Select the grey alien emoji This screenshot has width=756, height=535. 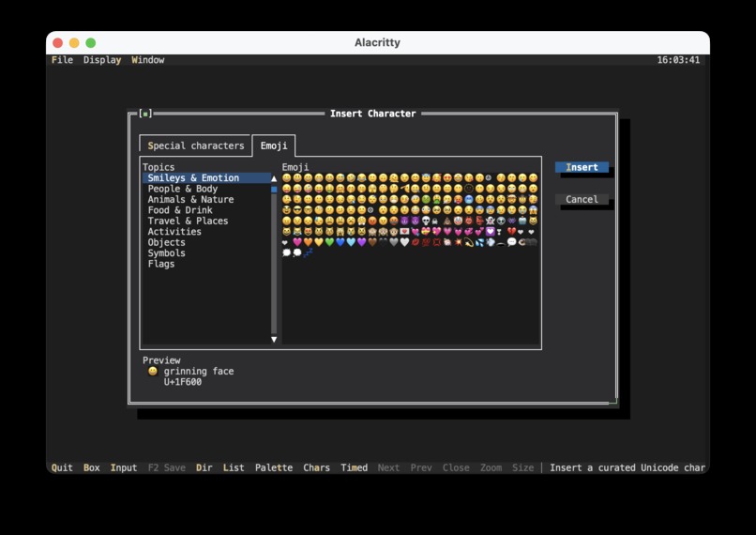tap(501, 221)
